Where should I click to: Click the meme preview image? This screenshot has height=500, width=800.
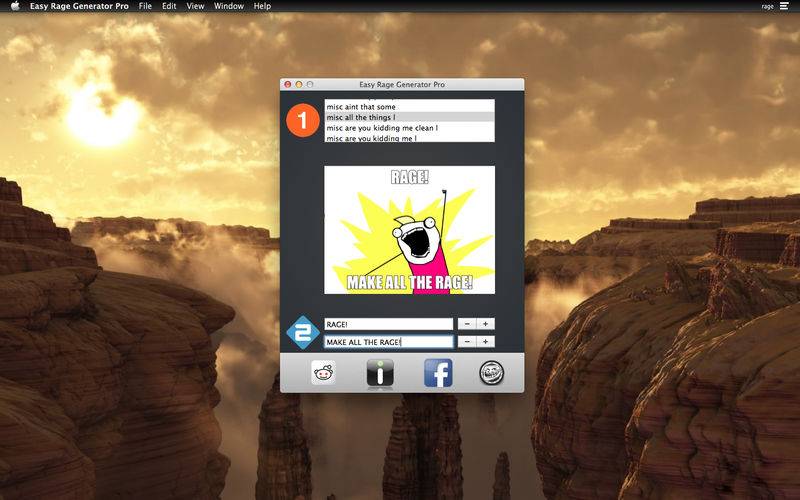tap(410, 230)
